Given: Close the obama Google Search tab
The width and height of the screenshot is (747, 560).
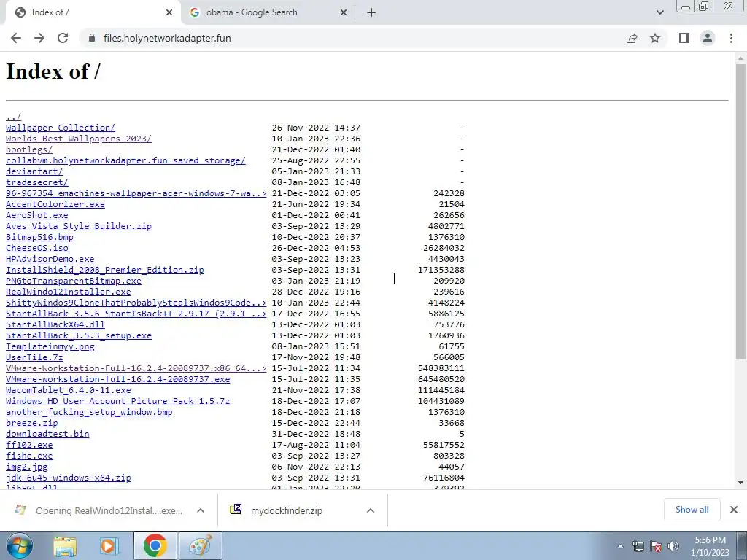Looking at the screenshot, I should click(344, 12).
